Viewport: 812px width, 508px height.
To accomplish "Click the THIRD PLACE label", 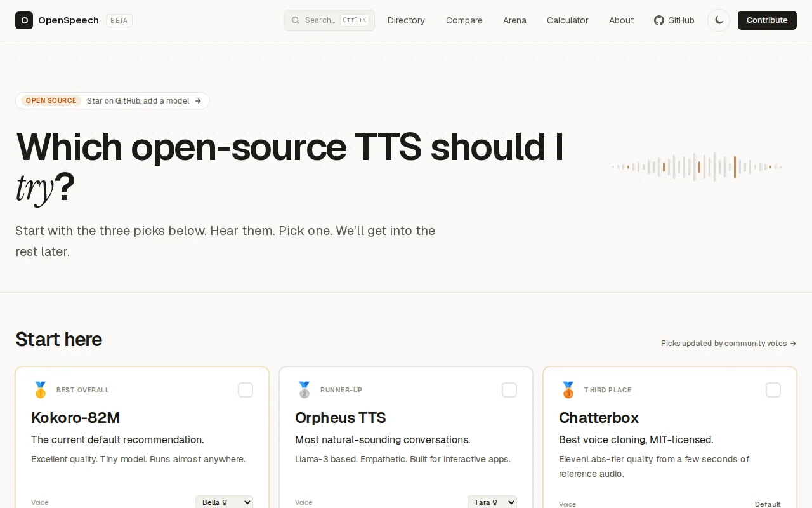I will coord(608,390).
